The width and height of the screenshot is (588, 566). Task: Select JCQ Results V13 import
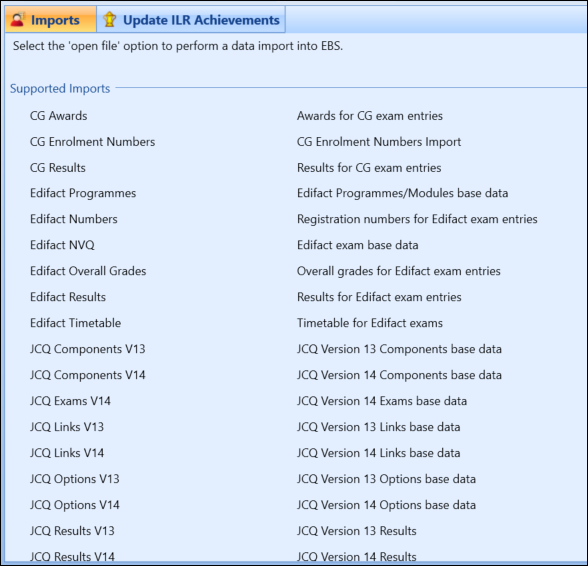click(72, 531)
